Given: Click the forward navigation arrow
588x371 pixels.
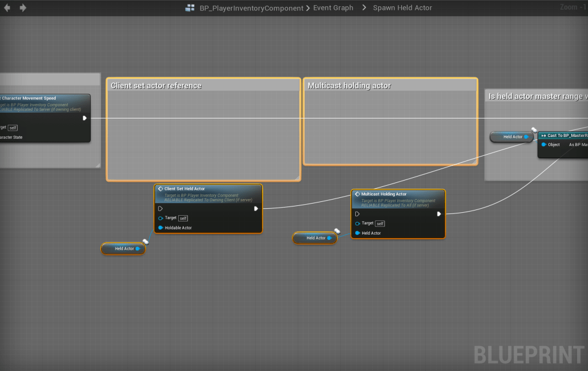Looking at the screenshot, I should 23,8.
